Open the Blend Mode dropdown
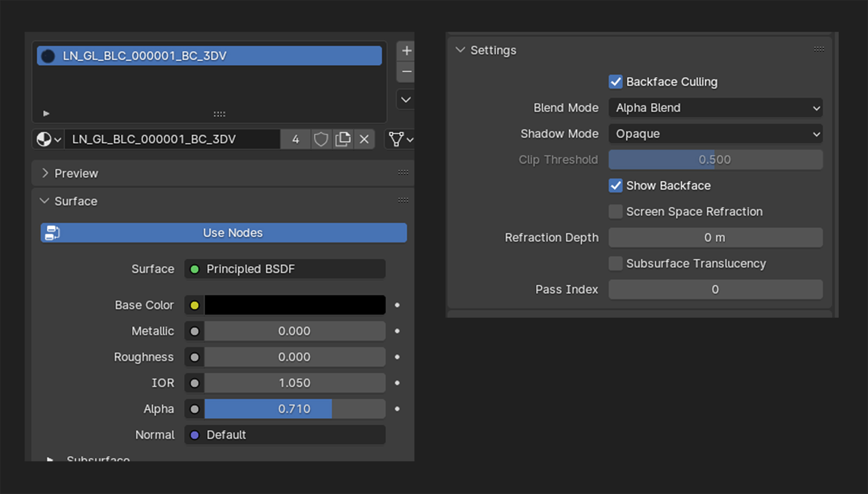 [x=715, y=108]
